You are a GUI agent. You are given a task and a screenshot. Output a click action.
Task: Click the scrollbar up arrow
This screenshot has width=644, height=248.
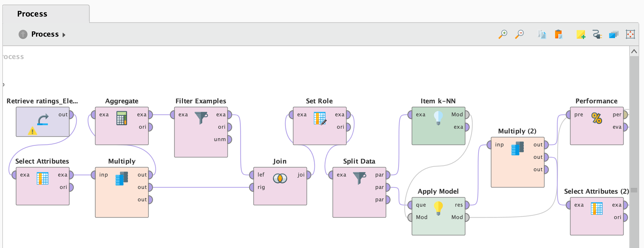[x=634, y=51]
